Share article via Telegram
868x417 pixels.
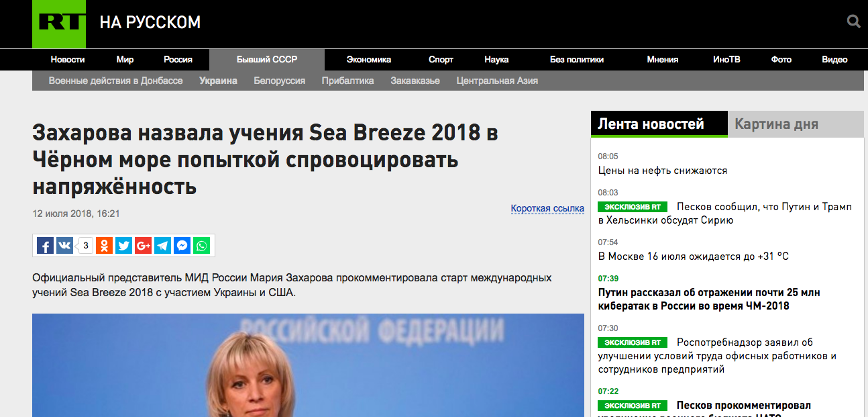(162, 246)
